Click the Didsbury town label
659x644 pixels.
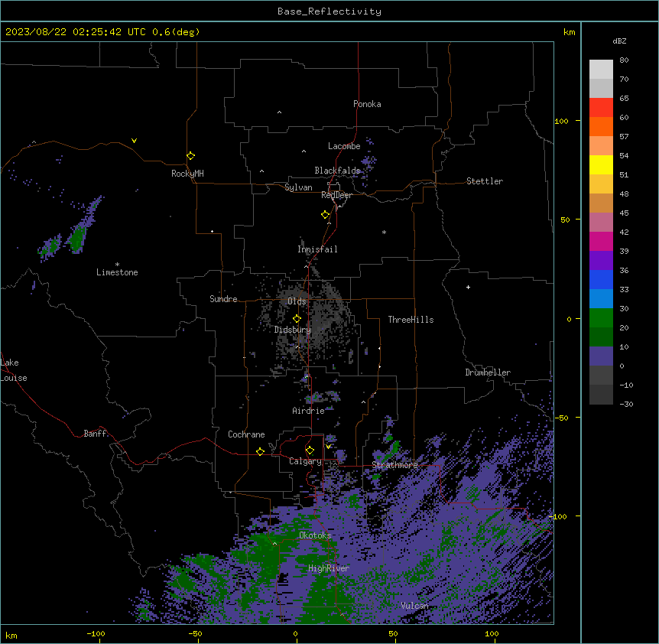pyautogui.click(x=293, y=330)
